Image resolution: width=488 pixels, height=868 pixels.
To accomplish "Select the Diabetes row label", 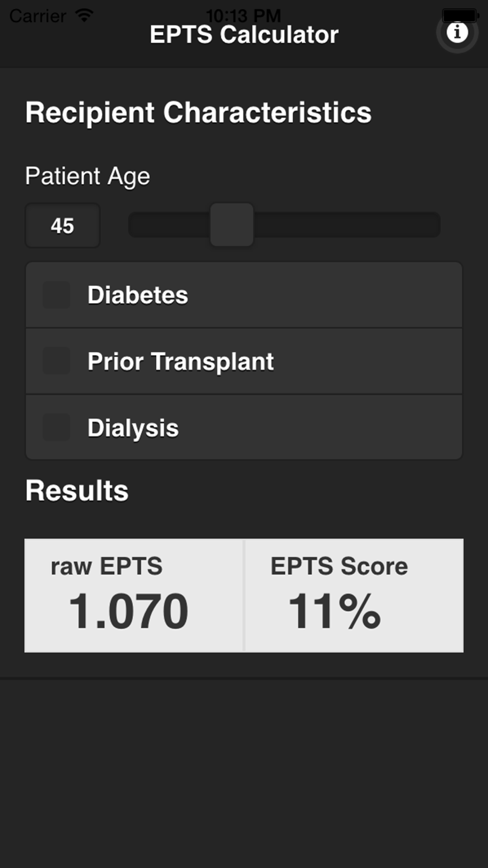I will click(x=138, y=295).
